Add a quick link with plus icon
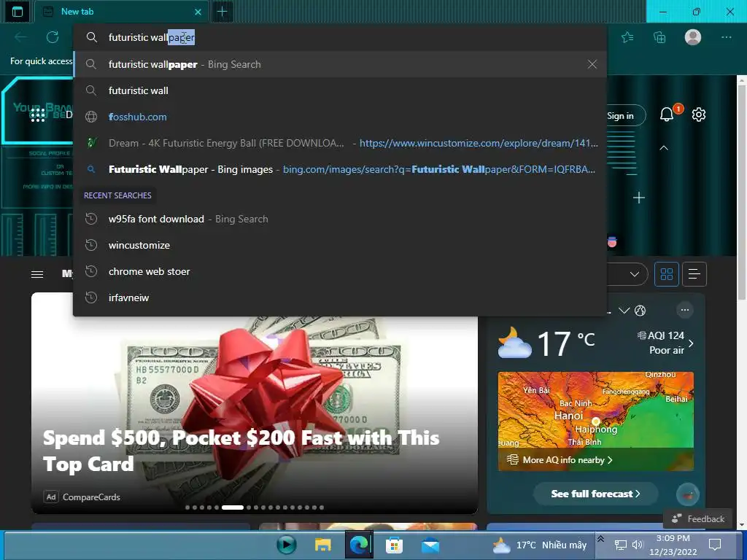Image resolution: width=747 pixels, height=560 pixels. tap(639, 198)
